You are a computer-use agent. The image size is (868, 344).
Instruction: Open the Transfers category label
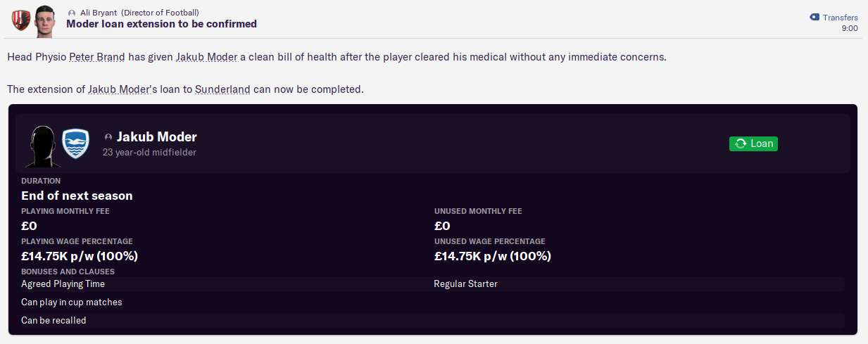[x=841, y=18]
